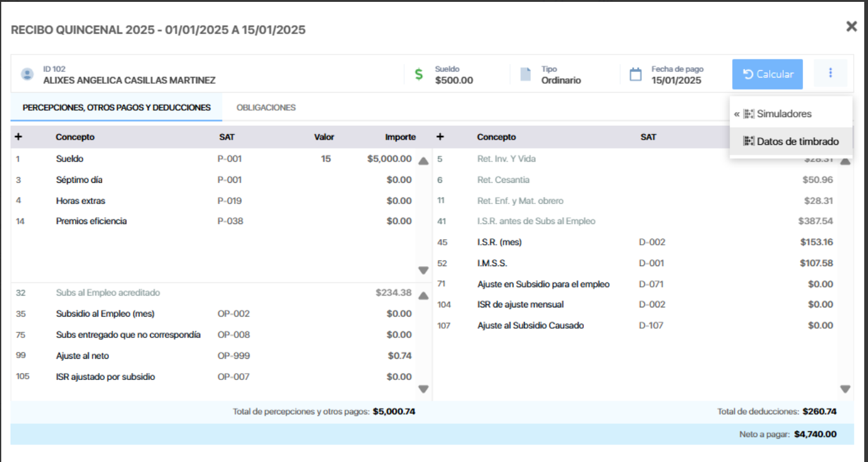
Task: Add a deduction using the right plus icon
Action: pos(440,137)
